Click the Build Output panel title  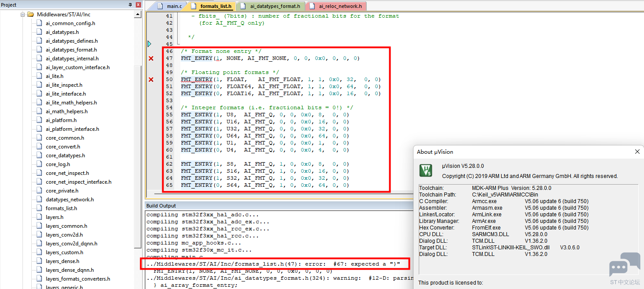[x=161, y=205]
